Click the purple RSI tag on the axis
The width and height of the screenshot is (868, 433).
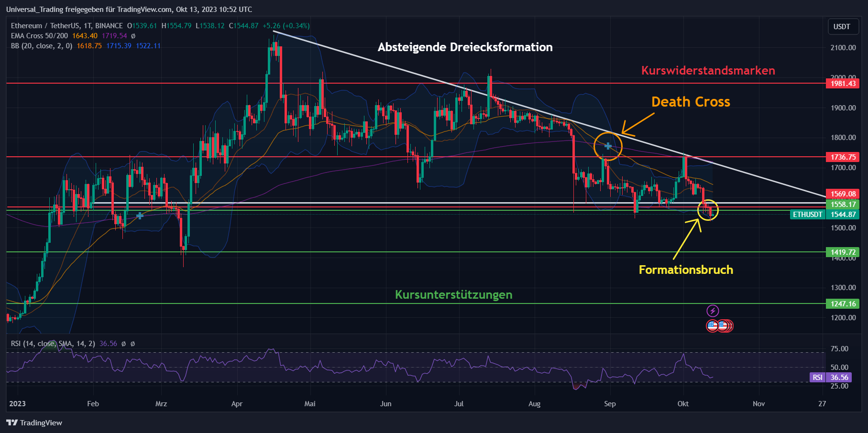pos(817,378)
